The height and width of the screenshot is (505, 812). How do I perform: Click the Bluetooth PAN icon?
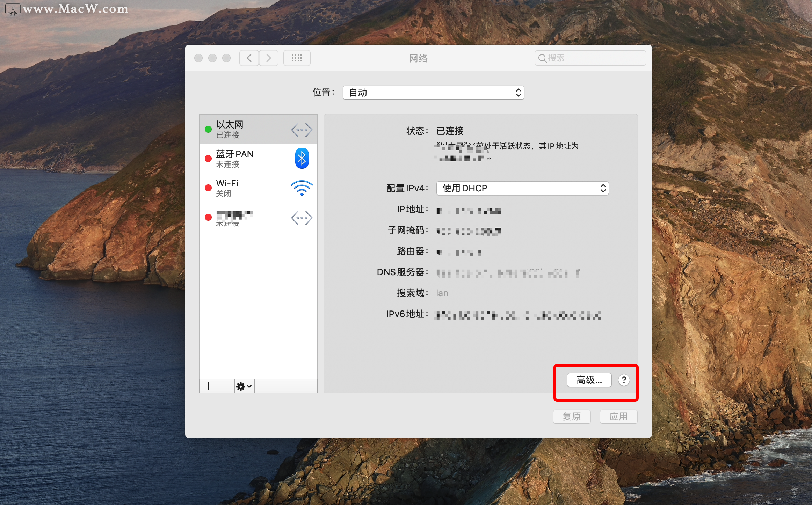[302, 159]
